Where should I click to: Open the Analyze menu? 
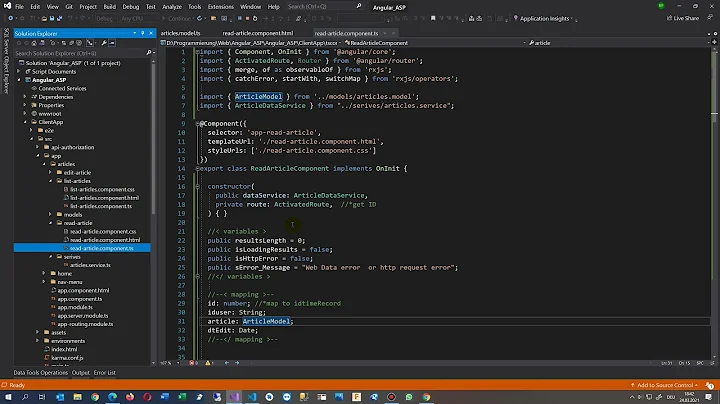click(172, 6)
